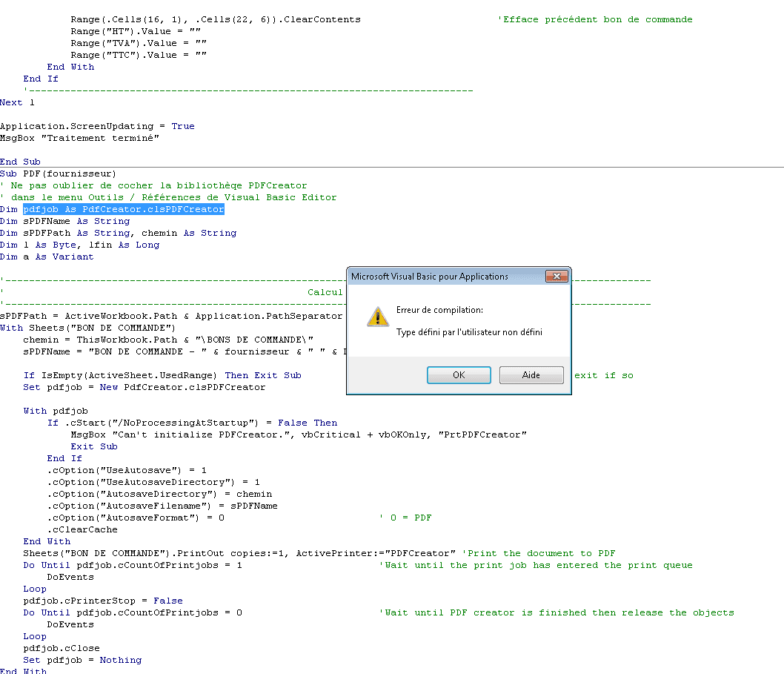
Task: Click the 'Set pdfjob = New PdfCreator.clsPDFCreator' line
Action: [144, 387]
